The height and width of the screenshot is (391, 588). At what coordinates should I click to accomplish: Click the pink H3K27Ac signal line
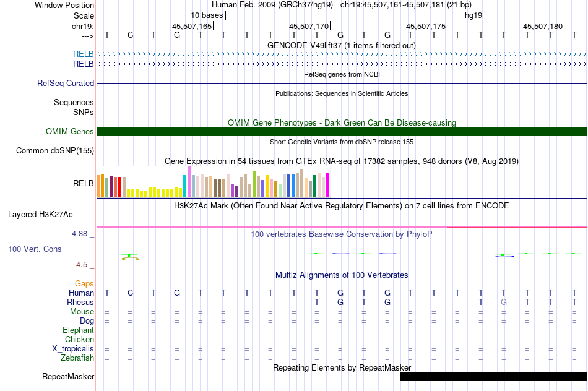[x=342, y=227]
